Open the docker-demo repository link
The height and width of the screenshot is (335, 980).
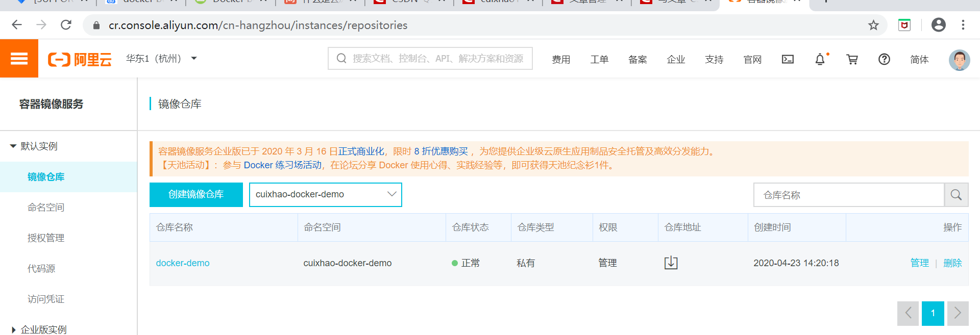tap(183, 263)
